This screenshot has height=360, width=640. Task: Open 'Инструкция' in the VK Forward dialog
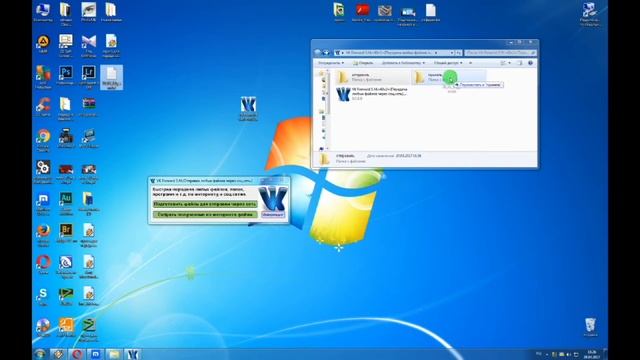point(273,214)
